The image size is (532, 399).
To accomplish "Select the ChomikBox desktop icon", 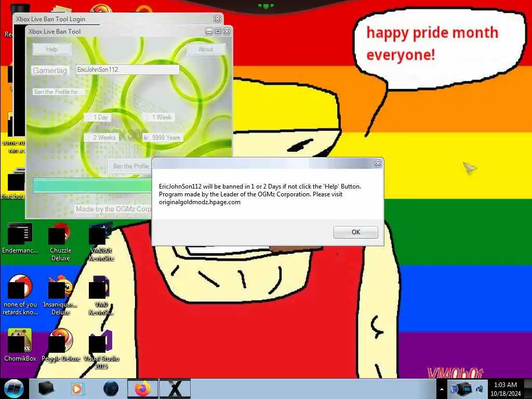I will pos(20,345).
